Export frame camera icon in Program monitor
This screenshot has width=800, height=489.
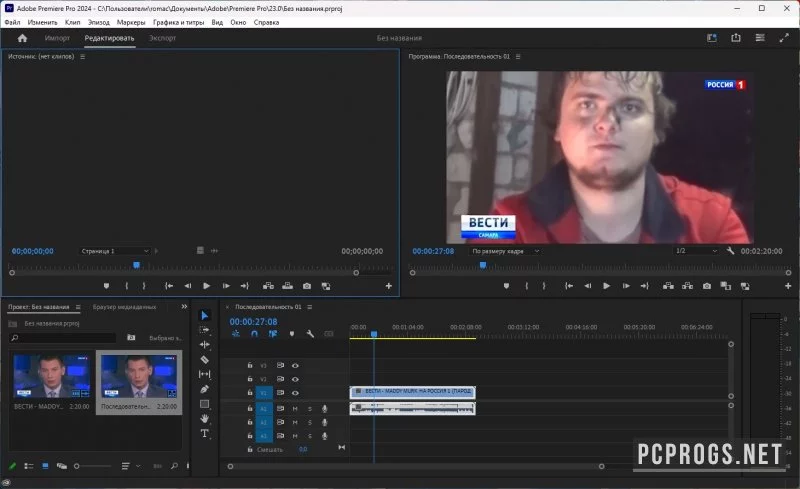coord(707,286)
